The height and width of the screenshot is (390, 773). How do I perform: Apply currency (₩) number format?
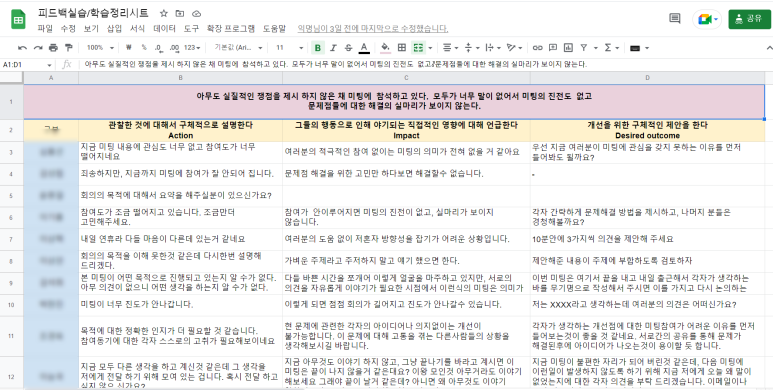pyautogui.click(x=129, y=48)
